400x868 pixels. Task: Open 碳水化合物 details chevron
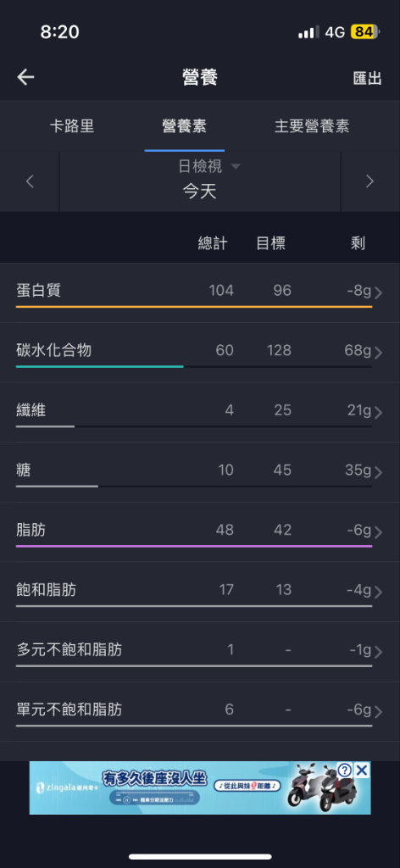pyautogui.click(x=379, y=353)
